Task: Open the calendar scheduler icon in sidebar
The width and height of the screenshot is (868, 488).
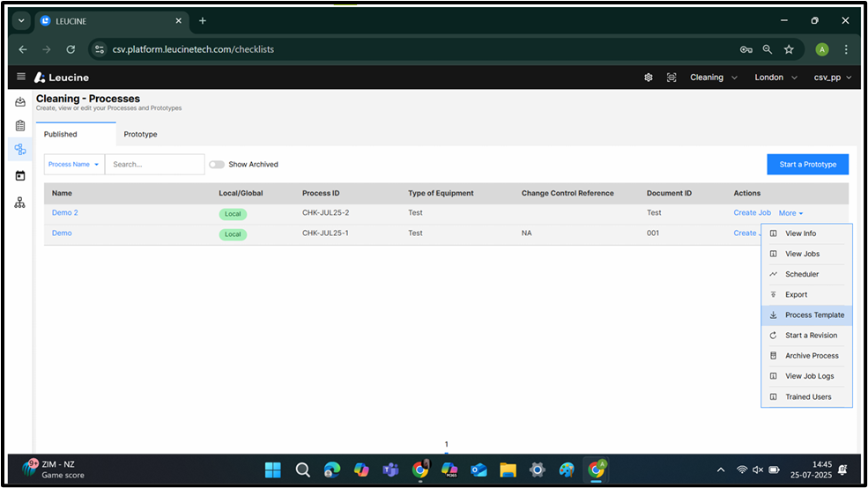Action: click(x=20, y=175)
